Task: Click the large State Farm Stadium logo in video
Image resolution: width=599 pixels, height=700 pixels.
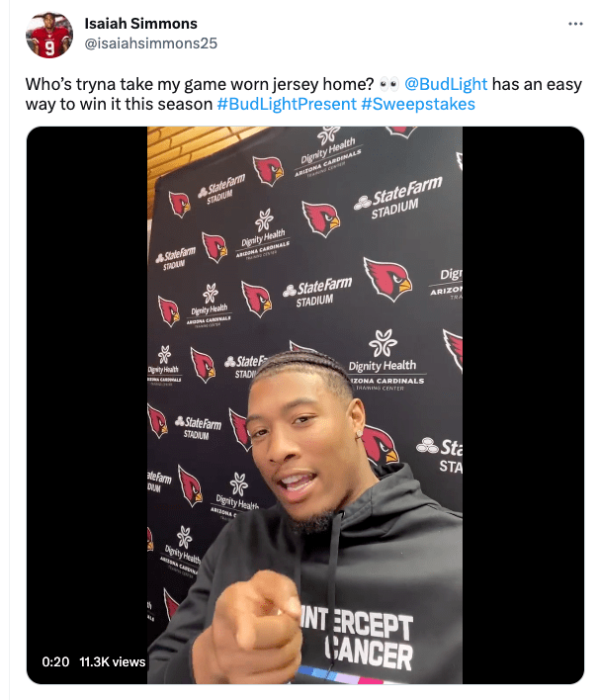Action: point(397,198)
